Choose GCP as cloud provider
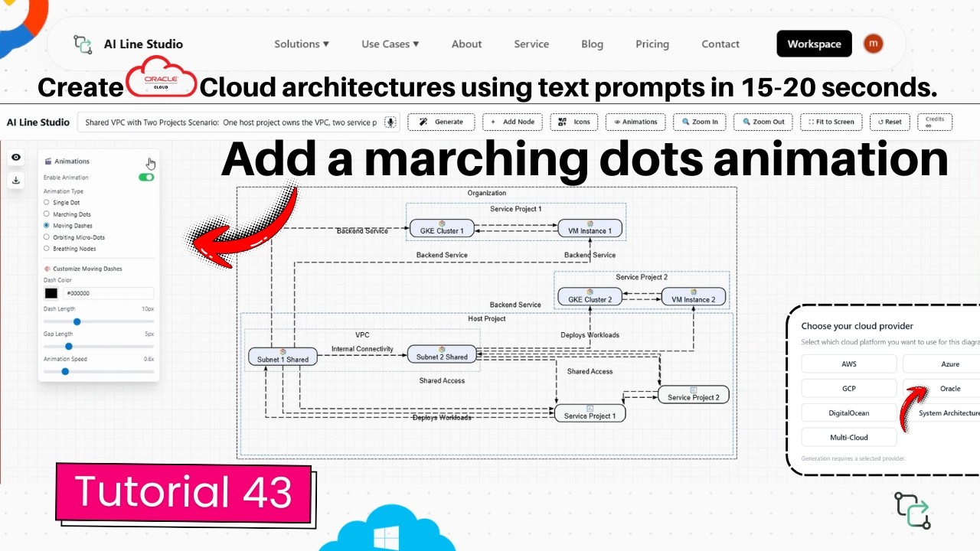Image resolution: width=980 pixels, height=551 pixels. coord(848,389)
